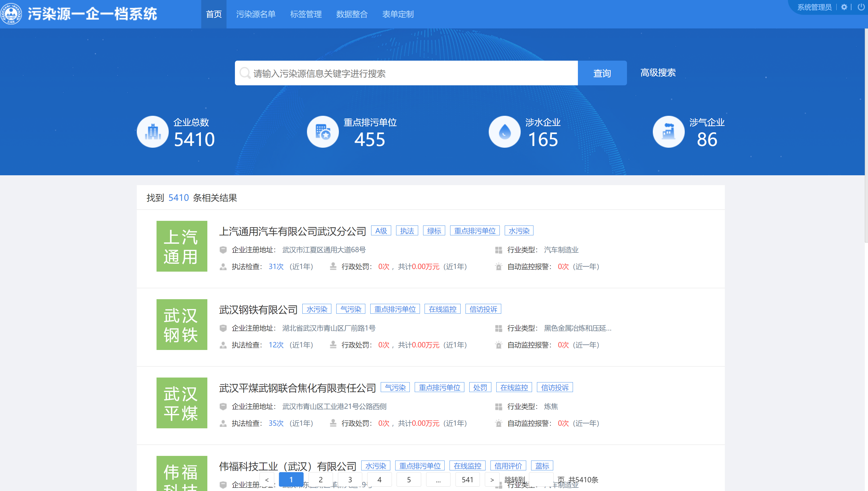Click the search magnifier icon
Screen dimensions: 868x491
(245, 73)
